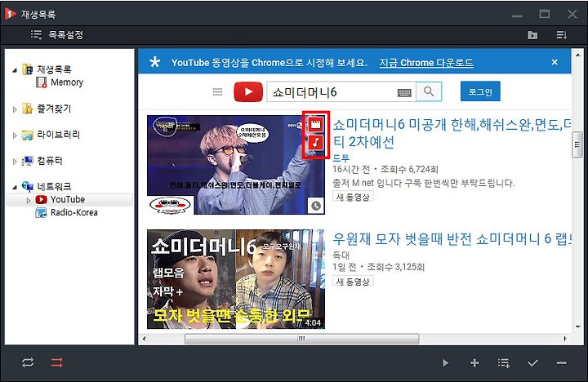588x382 pixels.
Task: Select YouTube in the network tree
Action: click(68, 199)
